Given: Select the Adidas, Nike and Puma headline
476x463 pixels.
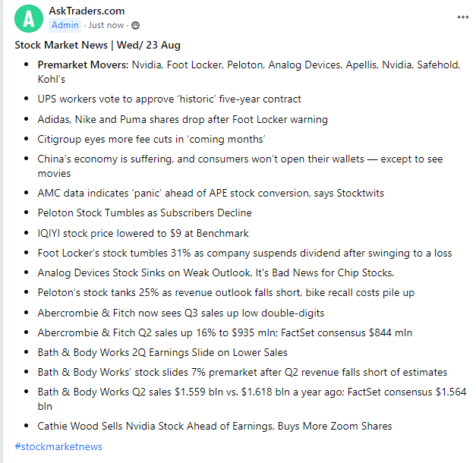Looking at the screenshot, I should [x=182, y=119].
